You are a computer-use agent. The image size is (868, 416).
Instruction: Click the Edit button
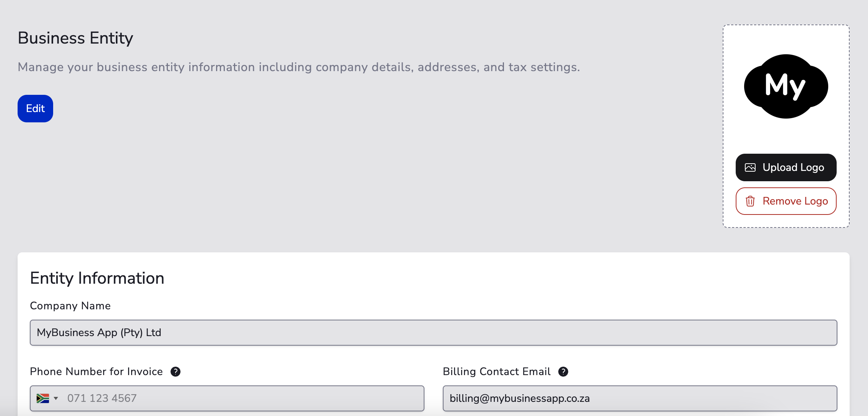[35, 109]
